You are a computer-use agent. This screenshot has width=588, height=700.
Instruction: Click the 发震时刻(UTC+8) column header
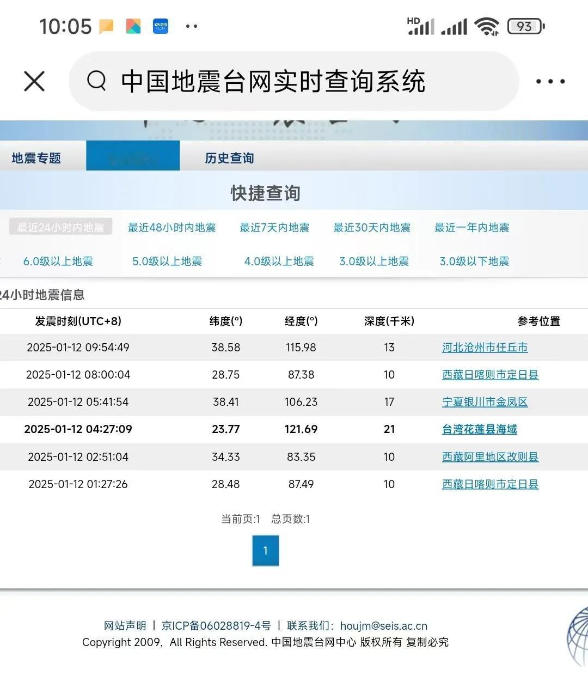pos(78,321)
